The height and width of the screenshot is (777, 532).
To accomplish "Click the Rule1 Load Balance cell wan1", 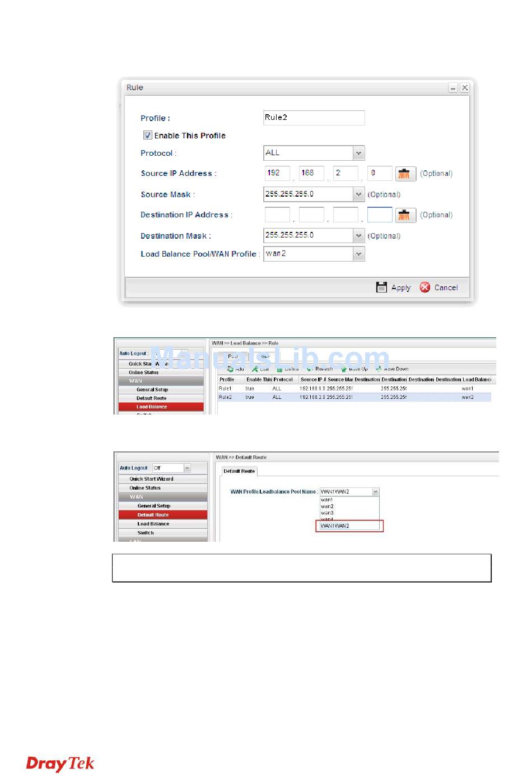I will point(468,388).
